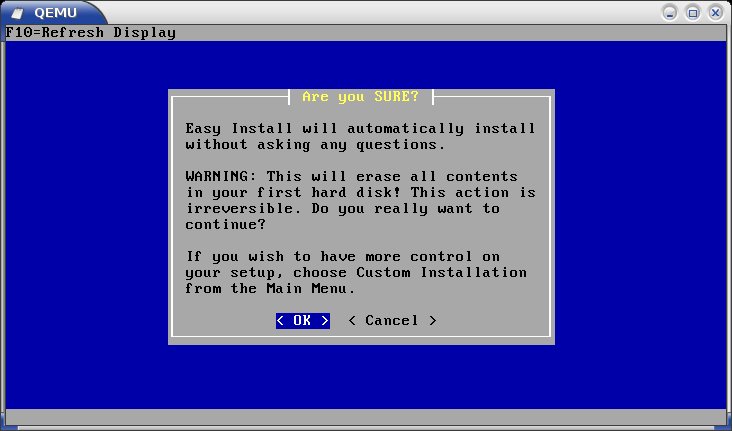Click the "without asking any questions." line
This screenshot has width=732, height=431.
tap(315, 144)
